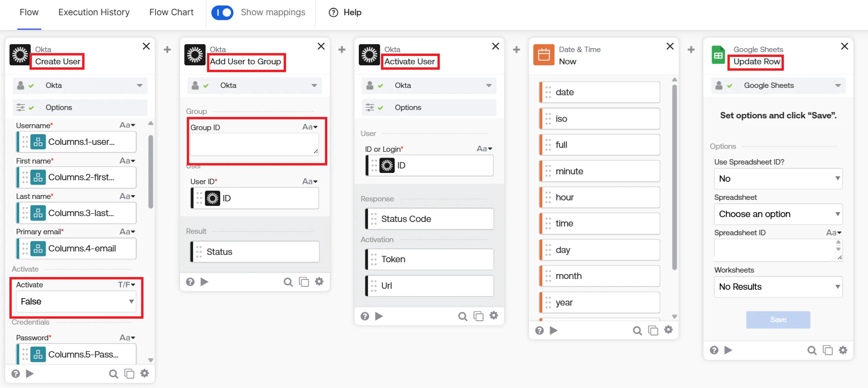868x388 pixels.
Task: Run the Create User card with play icon
Action: 29,374
